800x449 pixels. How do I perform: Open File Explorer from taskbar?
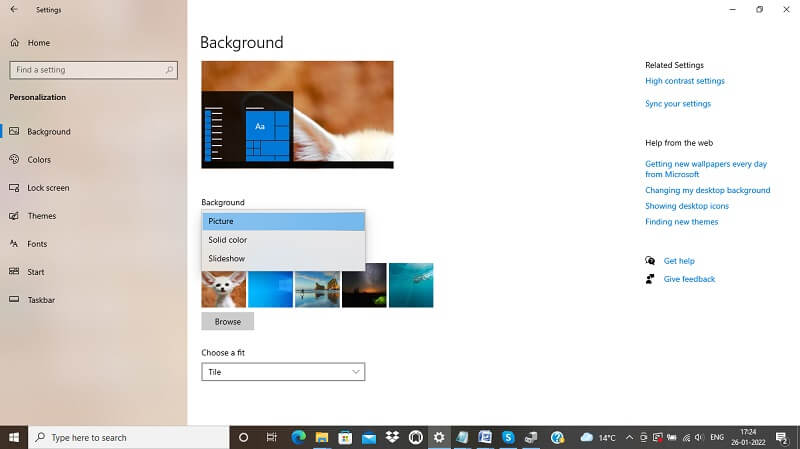322,438
